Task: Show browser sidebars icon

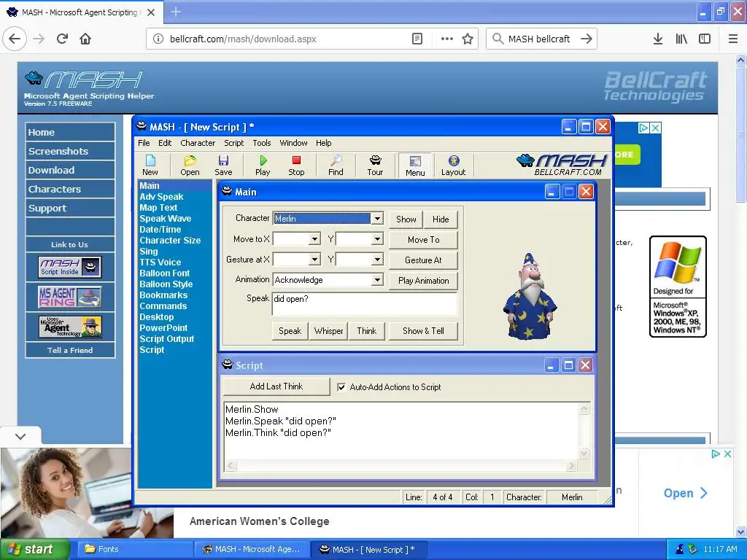Action: [705, 39]
